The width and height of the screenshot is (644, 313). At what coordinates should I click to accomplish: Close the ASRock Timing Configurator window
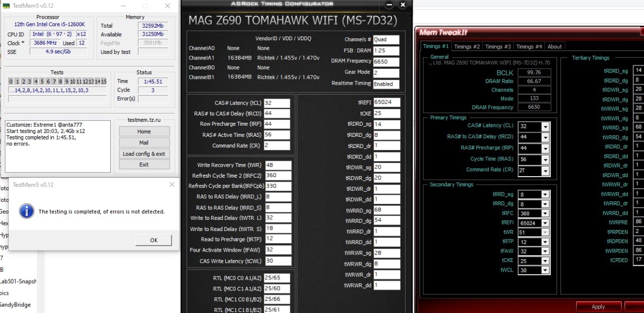pos(403,5)
